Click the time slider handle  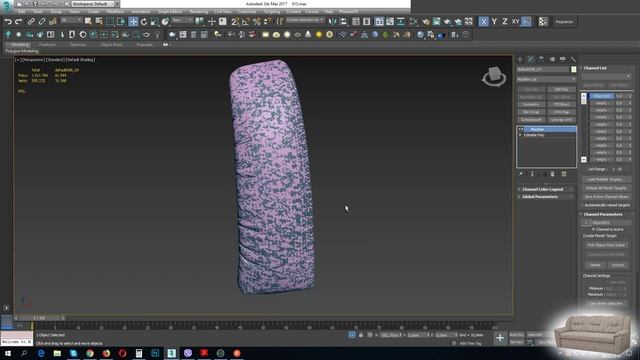pos(40,318)
